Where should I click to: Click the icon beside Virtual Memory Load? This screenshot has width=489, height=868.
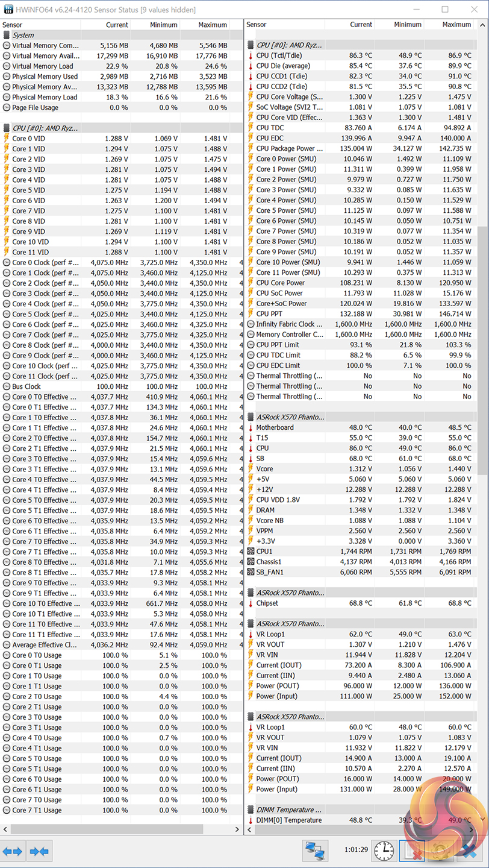[x=7, y=66]
